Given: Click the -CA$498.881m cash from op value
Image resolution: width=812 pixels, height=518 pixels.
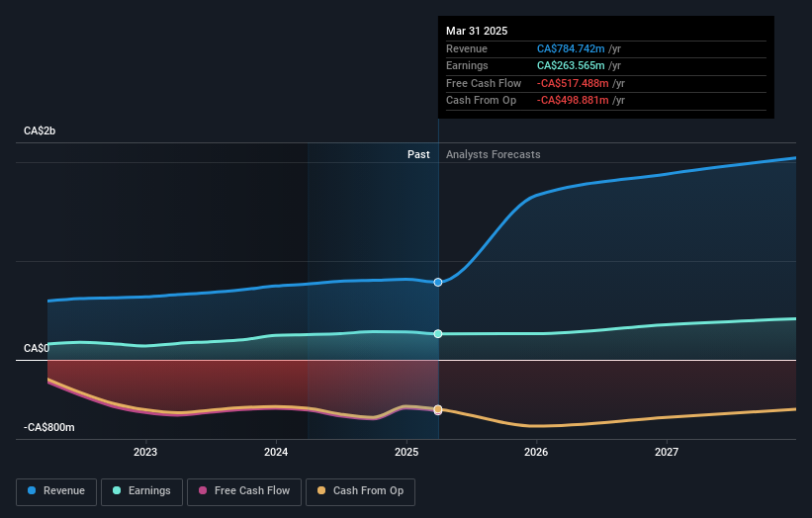Looking at the screenshot, I should [x=573, y=101].
